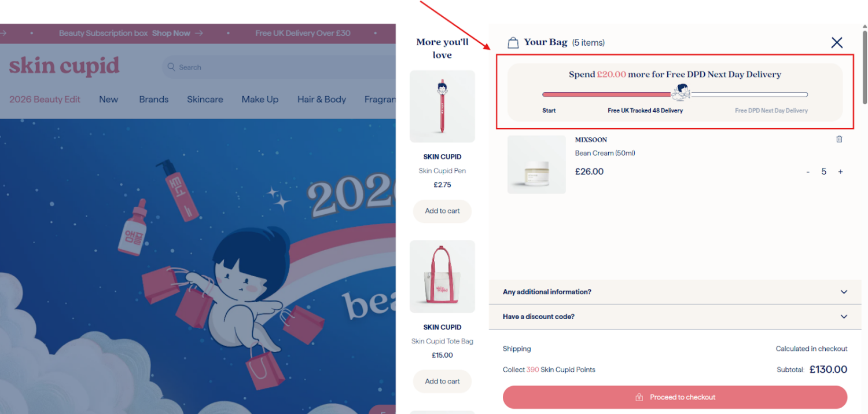This screenshot has width=868, height=414.
Task: Add Skin Cupid Tote Bag to cart
Action: pyautogui.click(x=442, y=381)
